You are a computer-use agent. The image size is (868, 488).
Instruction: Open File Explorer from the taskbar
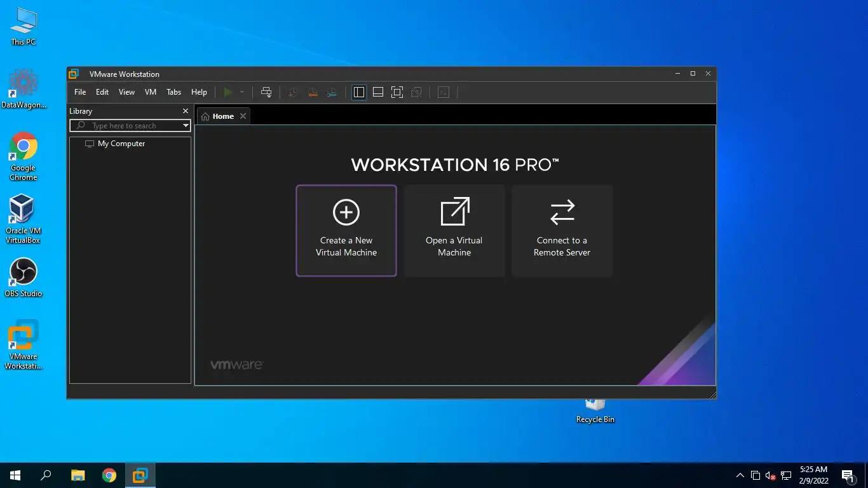(78, 475)
